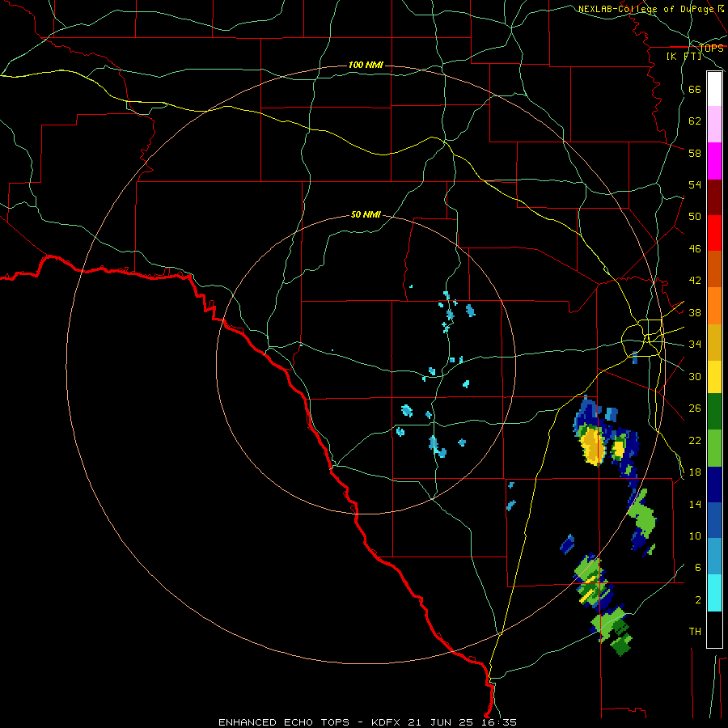Image resolution: width=728 pixels, height=728 pixels.
Task: Click the legend value '34'
Action: coord(695,345)
